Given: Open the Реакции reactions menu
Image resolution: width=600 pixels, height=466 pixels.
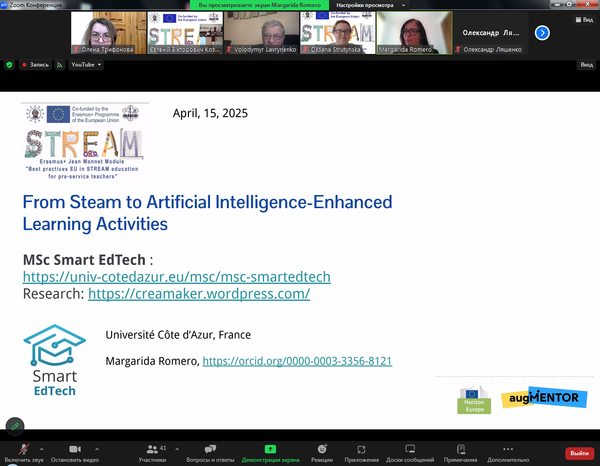Looking at the screenshot, I should (322, 449).
